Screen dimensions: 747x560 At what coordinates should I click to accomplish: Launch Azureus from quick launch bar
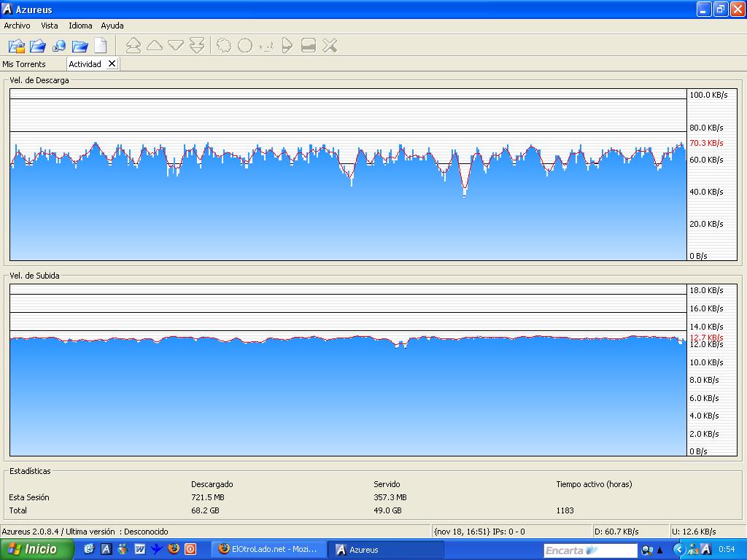(x=107, y=549)
